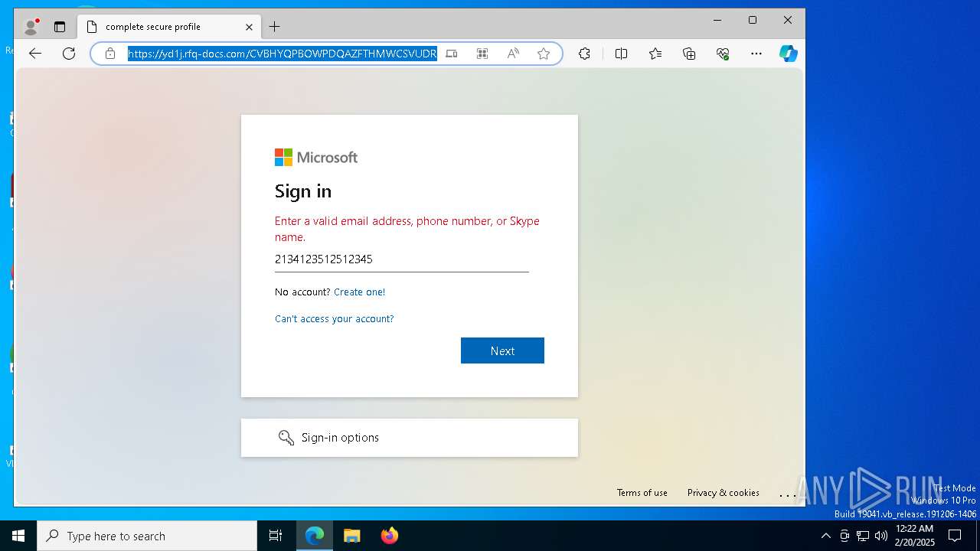Screen dimensions: 980x551
Task: Launch Firefox from the taskbar
Action: click(389, 536)
